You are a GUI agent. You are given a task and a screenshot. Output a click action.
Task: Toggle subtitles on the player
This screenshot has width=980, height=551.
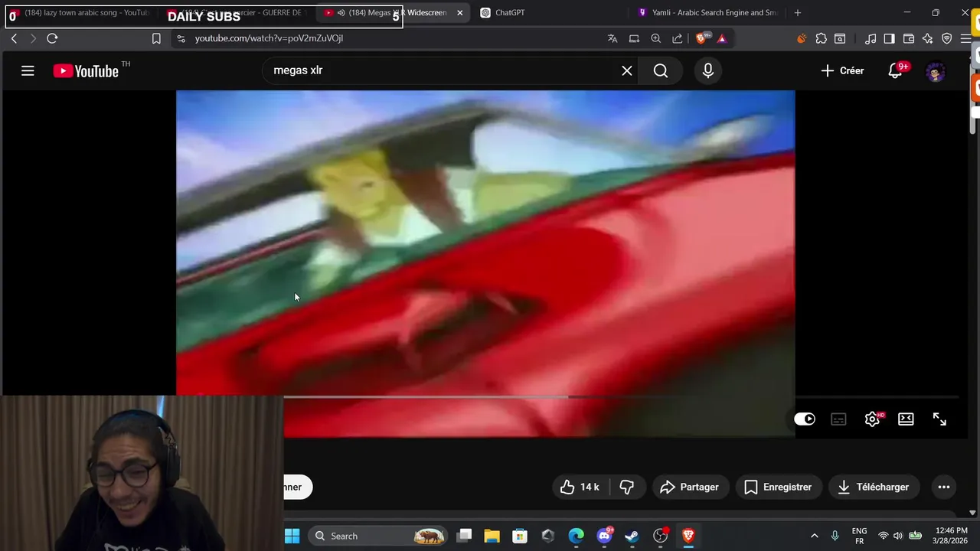[839, 419]
